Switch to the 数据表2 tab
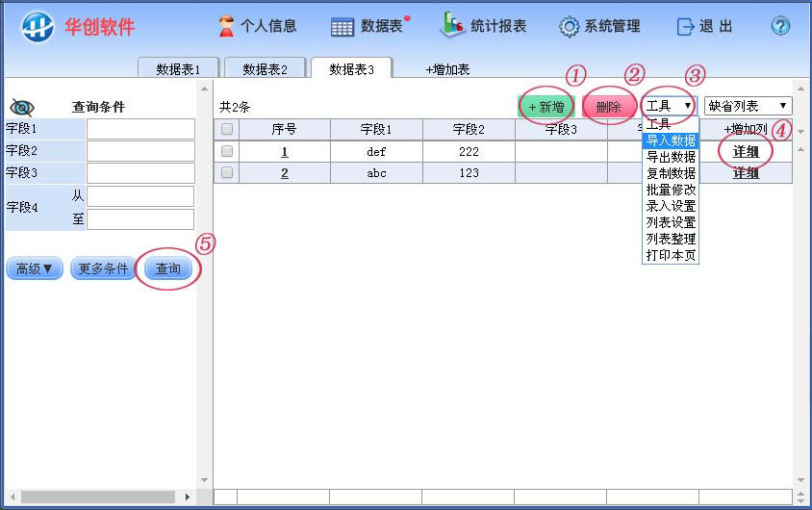 coord(266,69)
